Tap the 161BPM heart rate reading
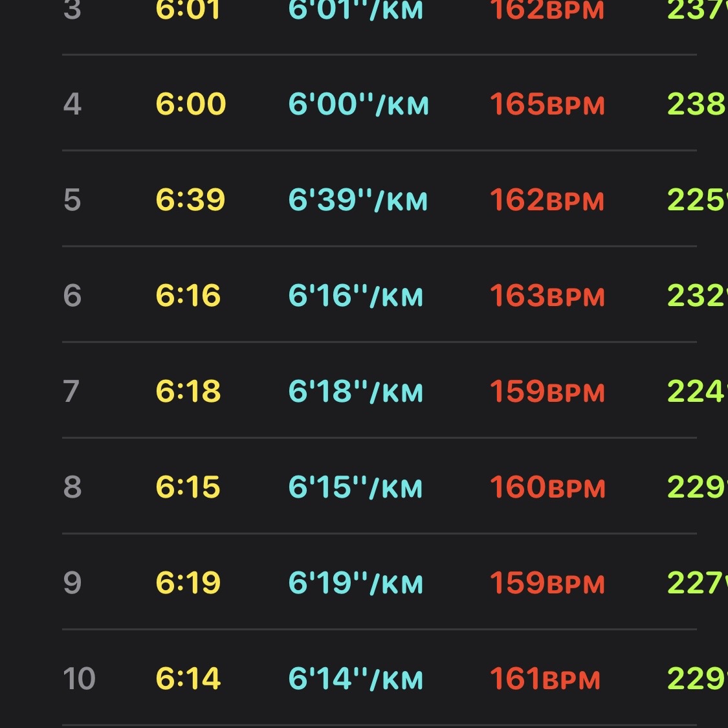The height and width of the screenshot is (728, 728). point(545,679)
